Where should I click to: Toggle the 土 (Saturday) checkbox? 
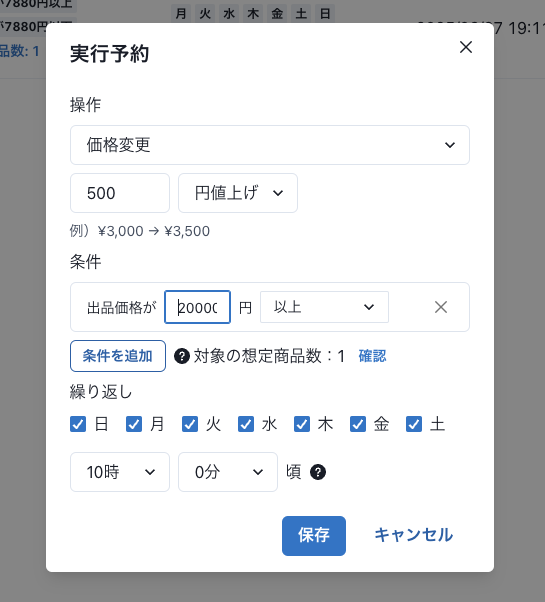click(414, 424)
